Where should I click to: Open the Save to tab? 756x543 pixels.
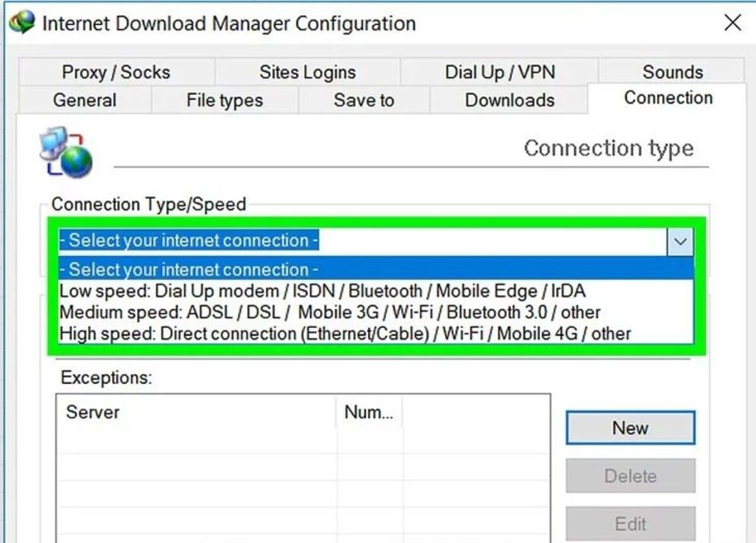pyautogui.click(x=364, y=100)
